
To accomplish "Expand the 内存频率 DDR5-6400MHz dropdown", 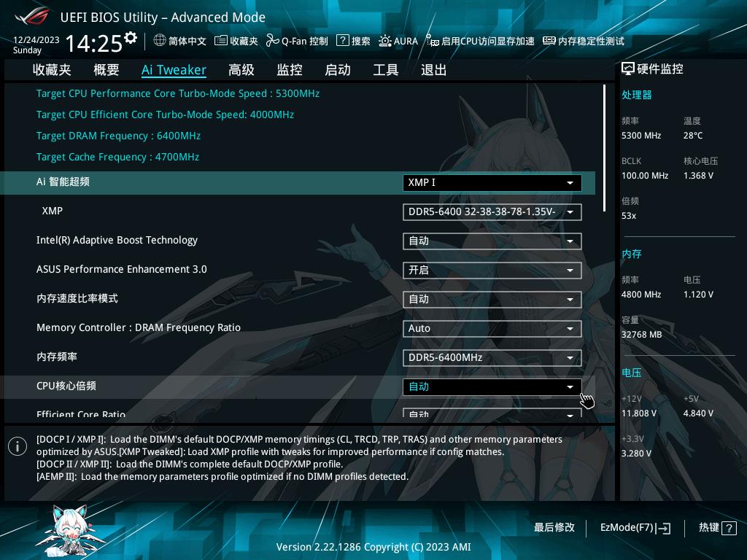I will [x=492, y=357].
